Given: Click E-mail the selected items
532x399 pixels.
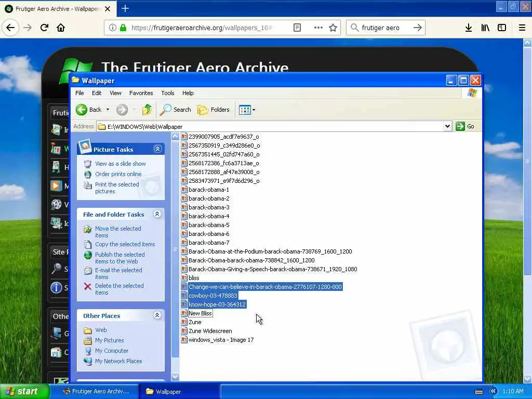Looking at the screenshot, I should click(x=118, y=273).
